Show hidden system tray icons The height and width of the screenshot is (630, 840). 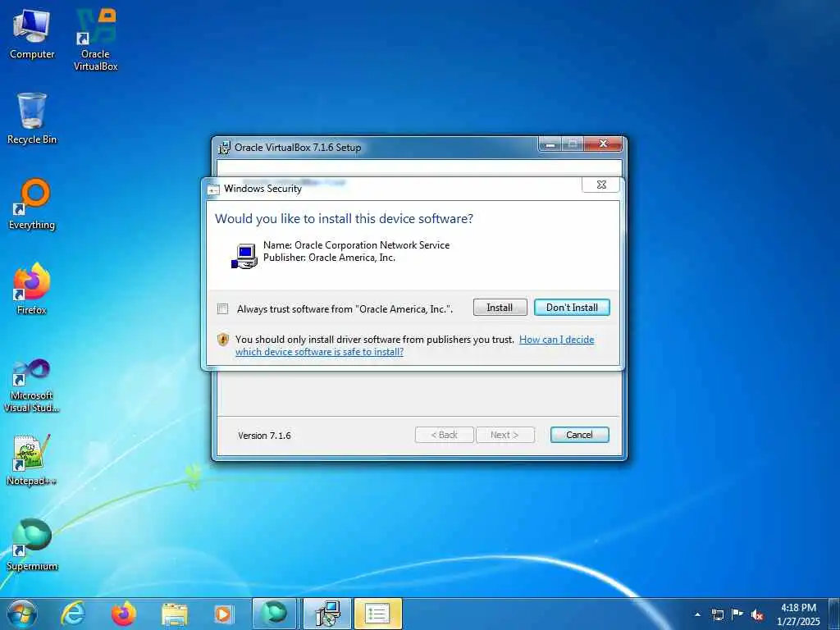click(697, 614)
